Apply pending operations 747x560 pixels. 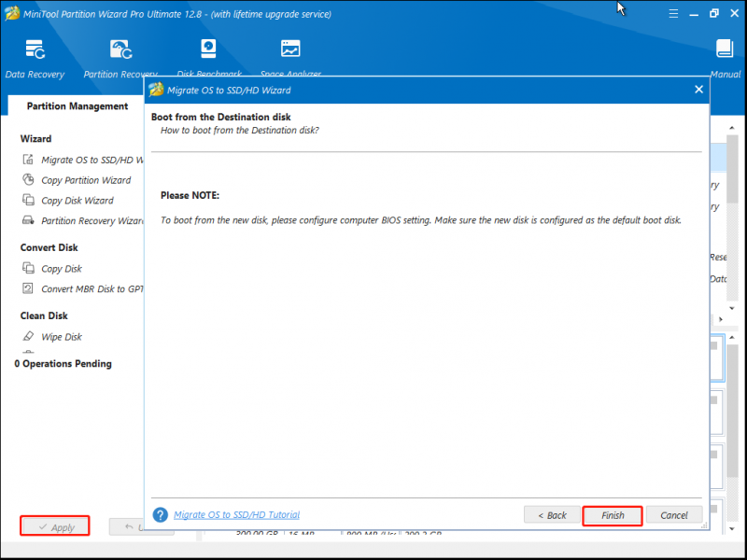(x=56, y=526)
